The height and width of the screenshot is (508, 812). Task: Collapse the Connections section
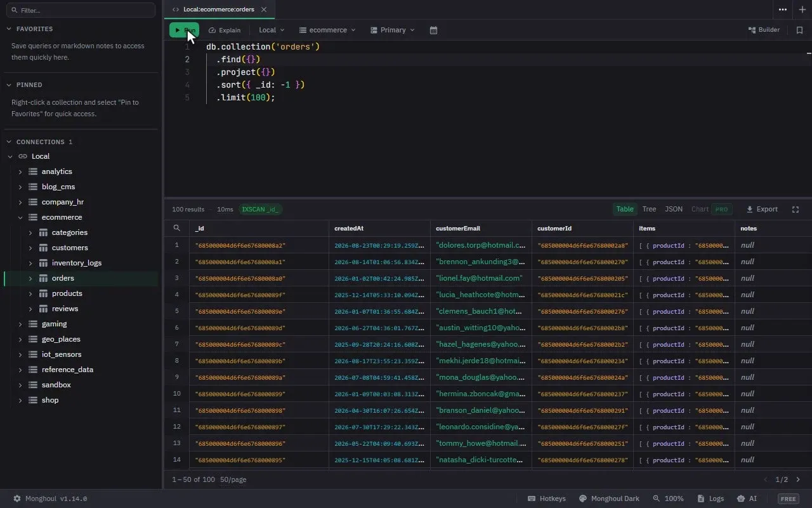point(10,142)
